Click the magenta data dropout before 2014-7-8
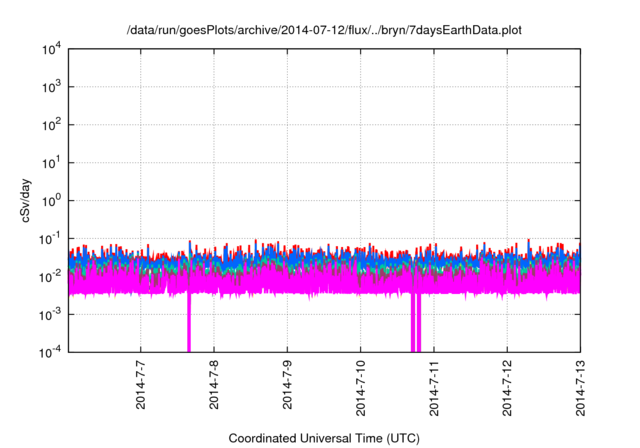Viewport: 640px width, 448px height. 189,322
